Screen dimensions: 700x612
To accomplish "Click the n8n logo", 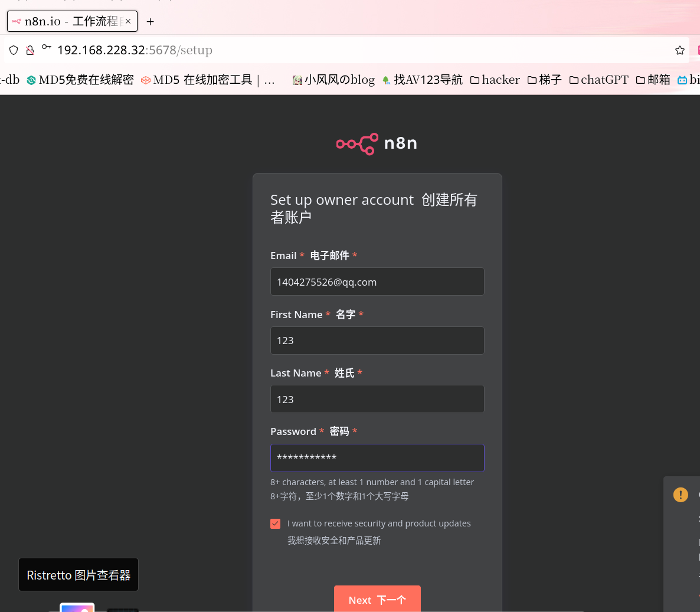I will (x=377, y=144).
